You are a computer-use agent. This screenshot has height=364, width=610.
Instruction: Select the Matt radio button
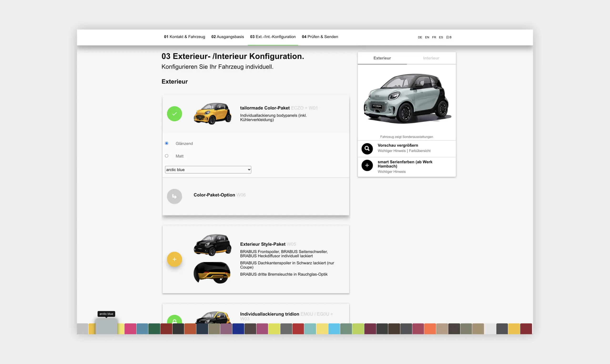point(167,156)
